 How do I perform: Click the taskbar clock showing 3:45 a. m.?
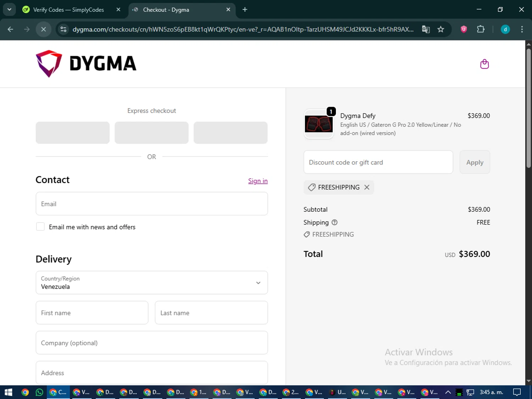491,392
